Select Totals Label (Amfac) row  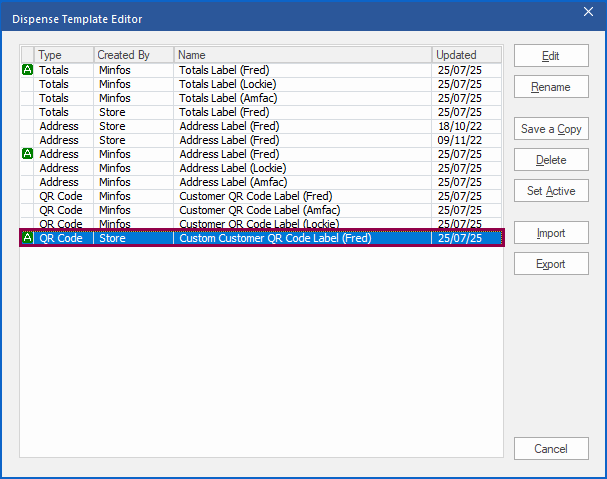point(261,98)
